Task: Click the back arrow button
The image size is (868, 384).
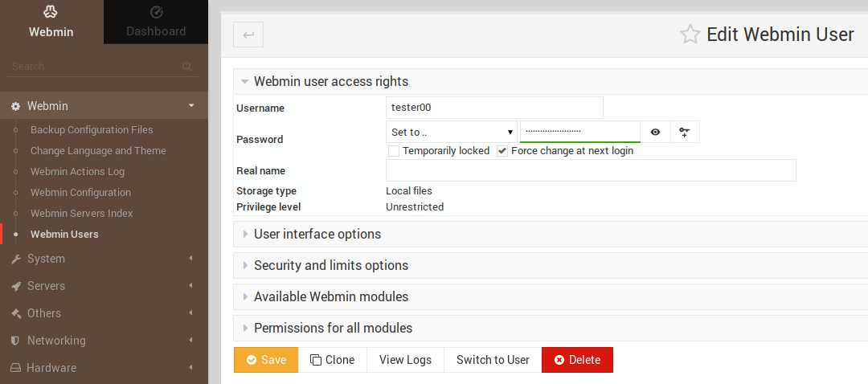Action: click(x=248, y=35)
